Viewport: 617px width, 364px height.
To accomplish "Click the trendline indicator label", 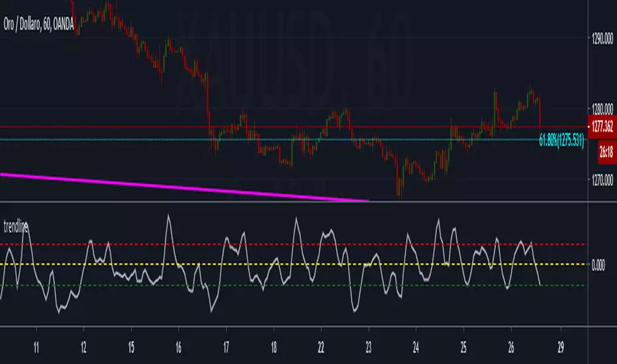I will 16,226.
